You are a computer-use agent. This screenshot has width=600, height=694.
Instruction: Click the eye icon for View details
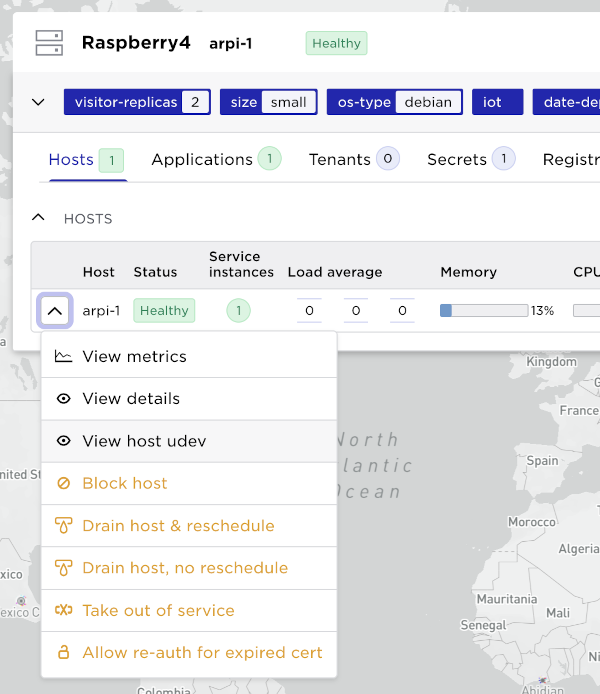coord(64,399)
